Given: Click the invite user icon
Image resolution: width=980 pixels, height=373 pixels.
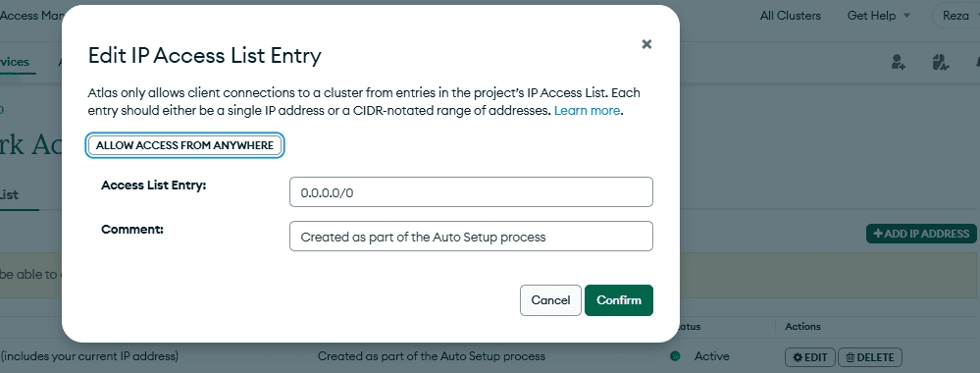Looking at the screenshot, I should [x=899, y=62].
